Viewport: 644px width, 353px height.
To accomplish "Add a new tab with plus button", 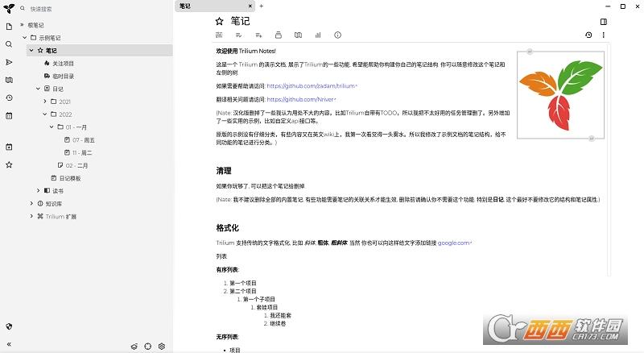I will (x=261, y=6).
